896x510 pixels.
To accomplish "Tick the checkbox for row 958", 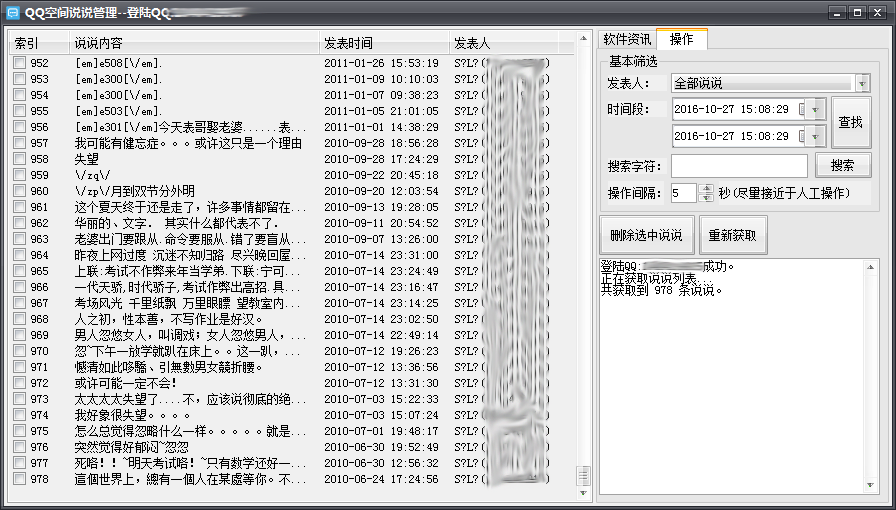I will 20,159.
